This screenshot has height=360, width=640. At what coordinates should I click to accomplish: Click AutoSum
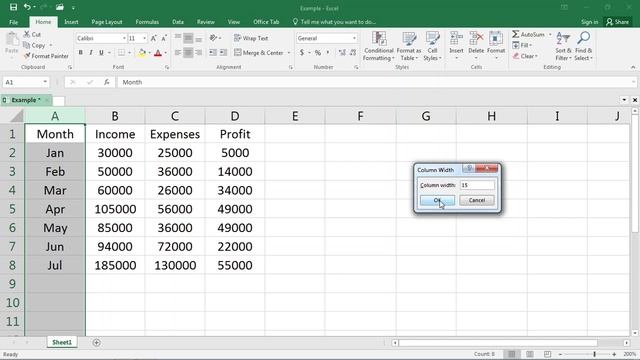[529, 35]
